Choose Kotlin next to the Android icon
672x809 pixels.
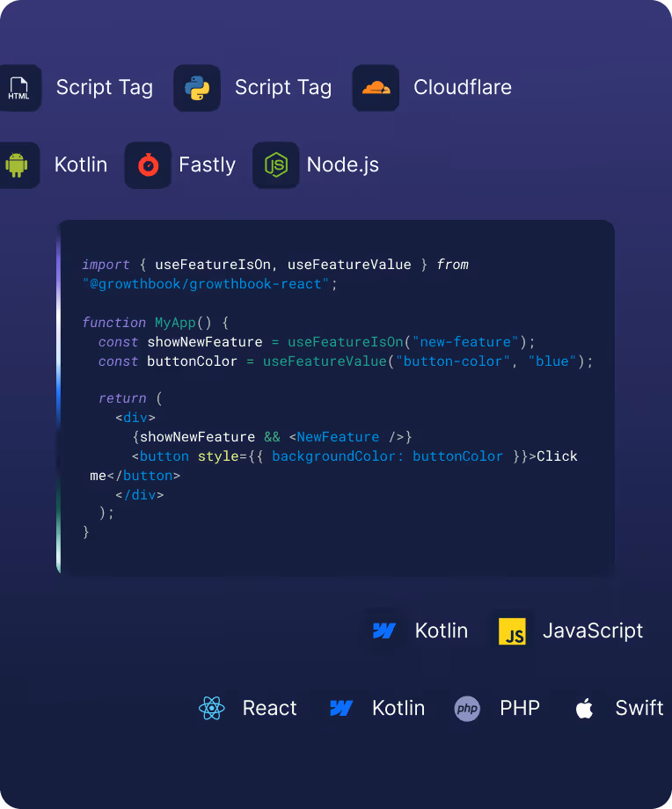(81, 164)
